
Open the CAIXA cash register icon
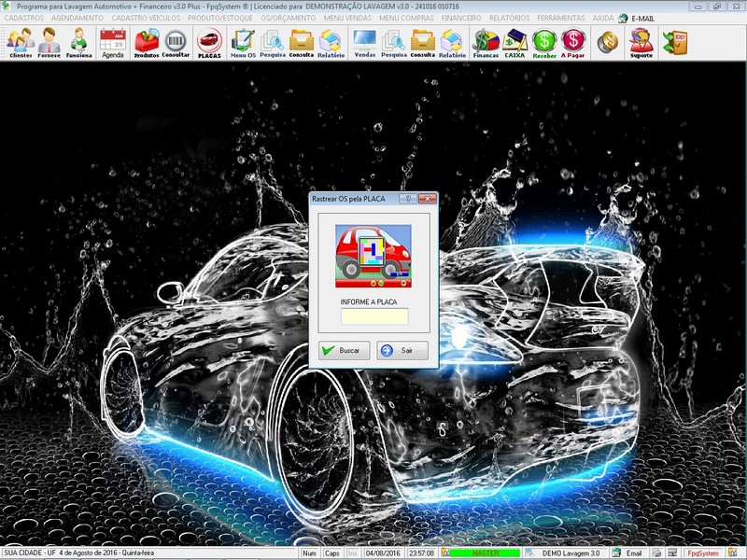click(x=514, y=43)
